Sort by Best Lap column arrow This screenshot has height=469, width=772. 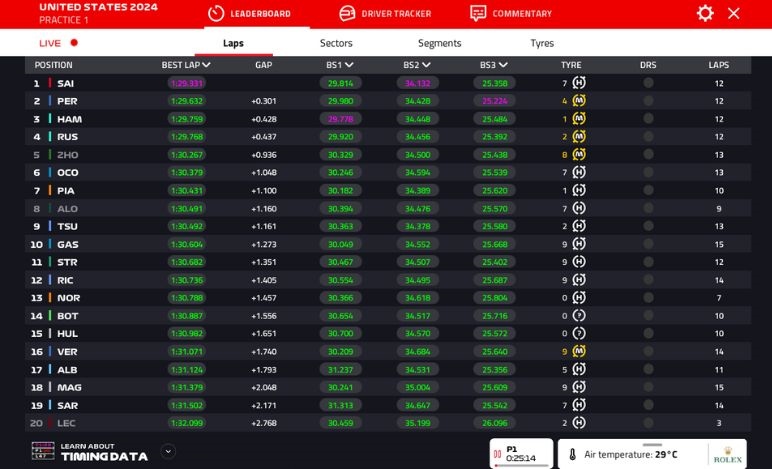[206, 65]
